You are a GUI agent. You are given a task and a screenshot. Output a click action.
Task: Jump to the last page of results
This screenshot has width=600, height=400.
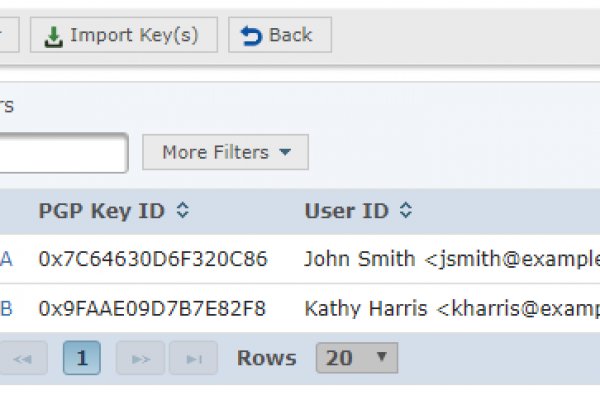(193, 358)
